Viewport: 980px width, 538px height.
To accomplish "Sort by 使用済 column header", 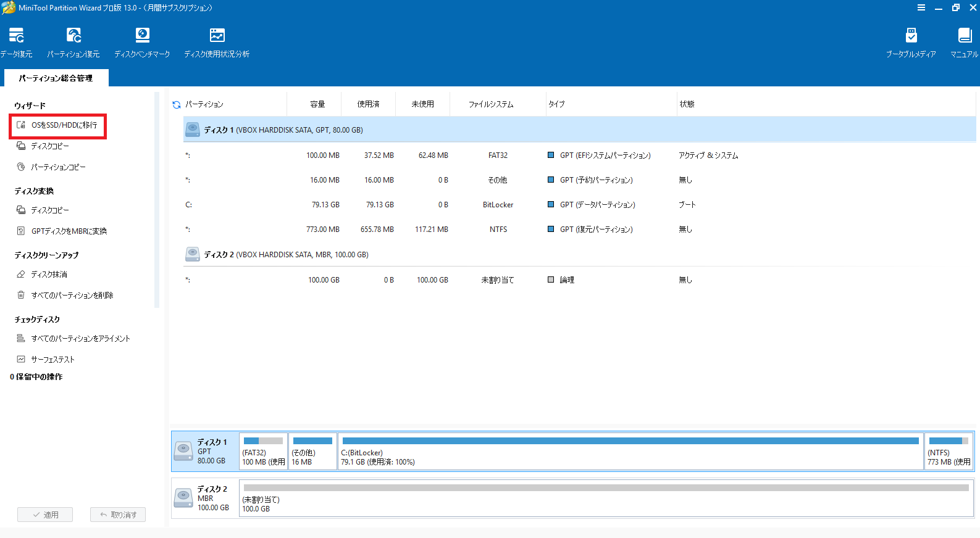I will (369, 104).
